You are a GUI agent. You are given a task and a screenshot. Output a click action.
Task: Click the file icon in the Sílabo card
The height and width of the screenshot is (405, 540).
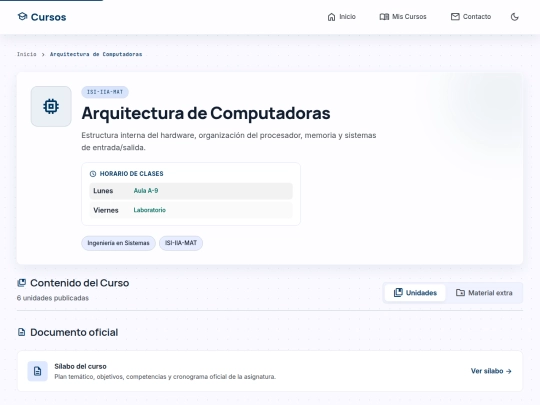pyautogui.click(x=38, y=371)
